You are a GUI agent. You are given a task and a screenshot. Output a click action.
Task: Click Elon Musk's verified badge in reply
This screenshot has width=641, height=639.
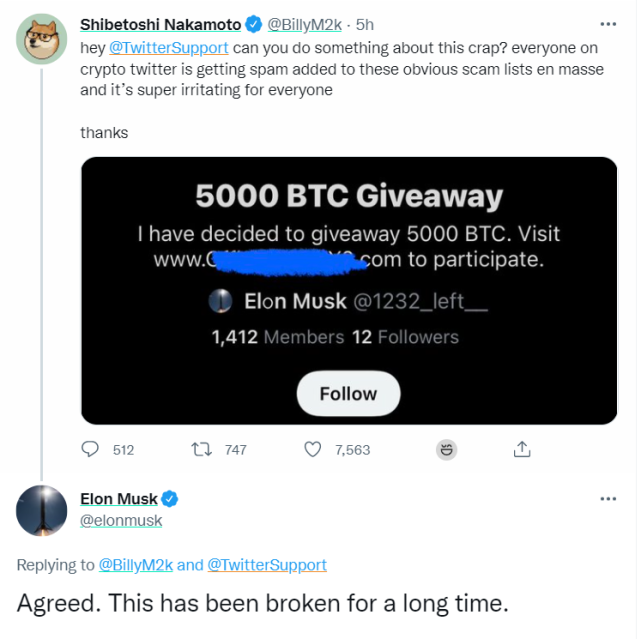pos(171,498)
